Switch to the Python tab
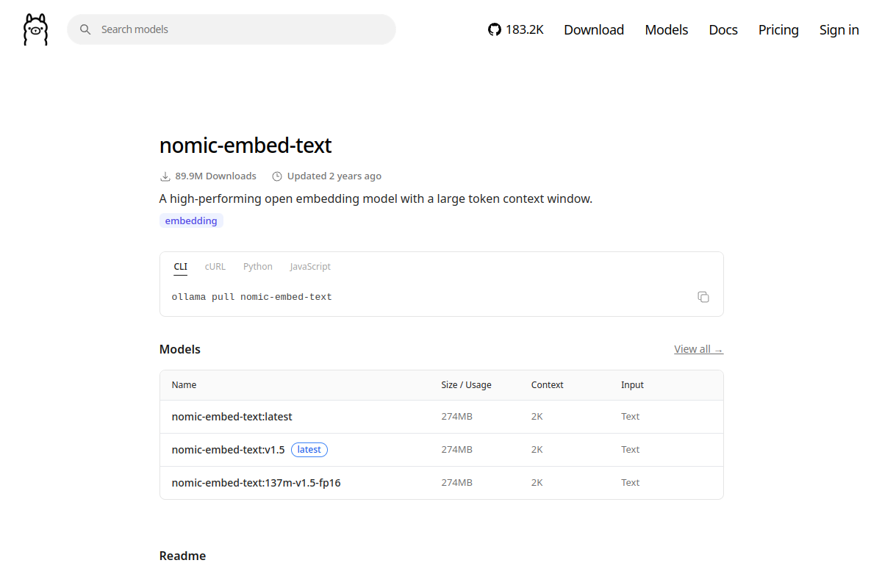Screen dimensions: 882x588 point(258,267)
